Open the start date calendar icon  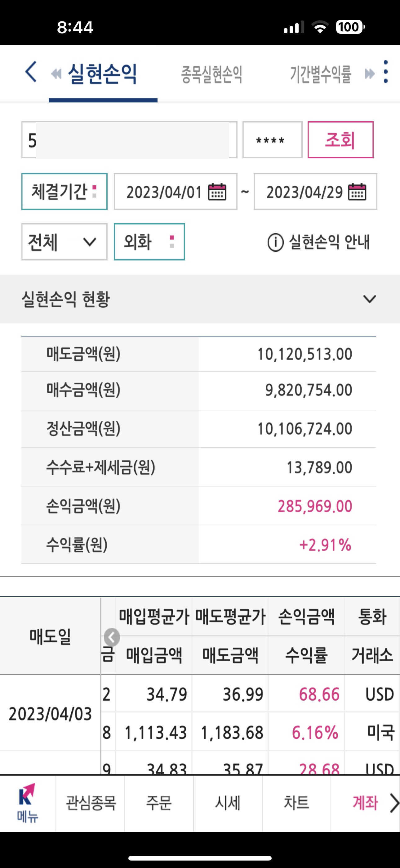coord(217,192)
